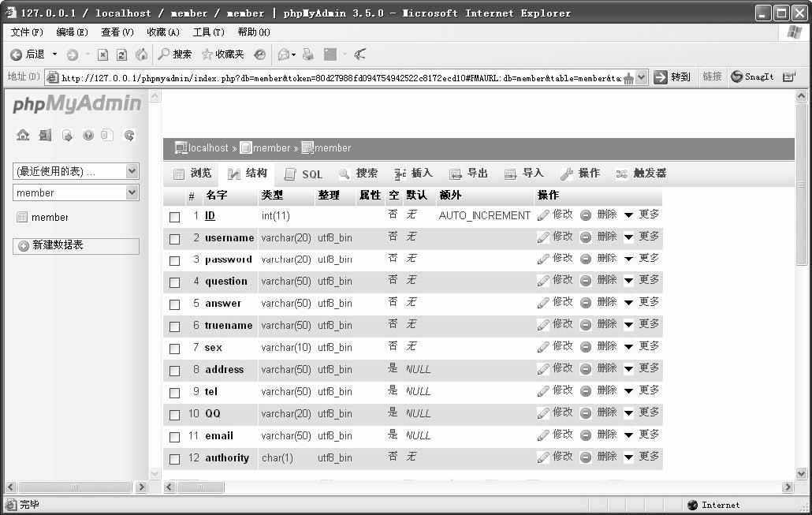Click the log out icon in sidebar
The image size is (812, 515).
tap(45, 135)
